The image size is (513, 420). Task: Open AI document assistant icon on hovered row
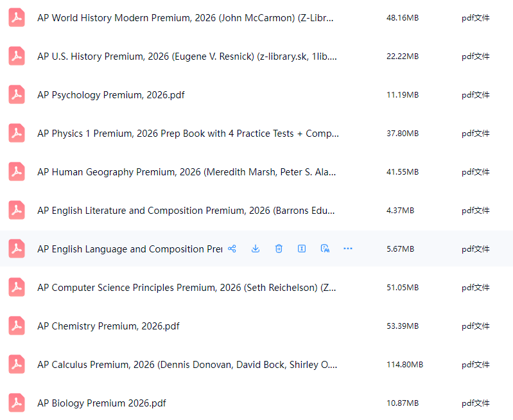[x=325, y=249]
